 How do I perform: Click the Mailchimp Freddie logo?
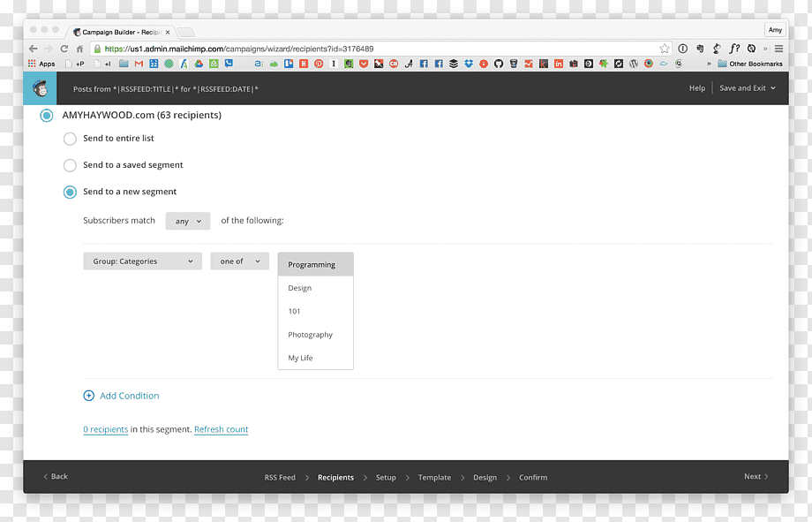[x=40, y=88]
